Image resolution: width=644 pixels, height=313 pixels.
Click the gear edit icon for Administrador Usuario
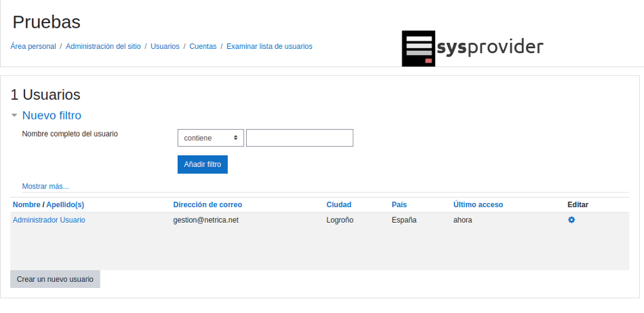571,220
